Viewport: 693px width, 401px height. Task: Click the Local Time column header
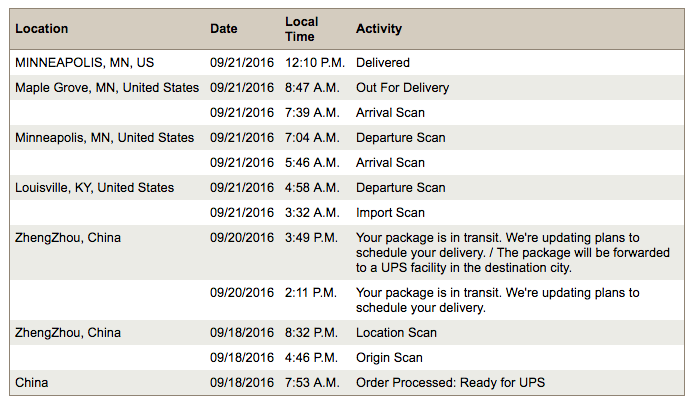pos(302,29)
